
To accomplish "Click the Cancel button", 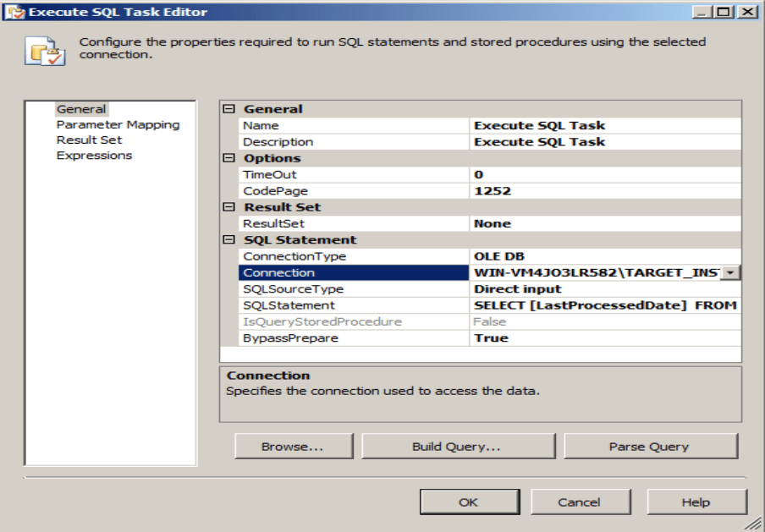I will 579,502.
